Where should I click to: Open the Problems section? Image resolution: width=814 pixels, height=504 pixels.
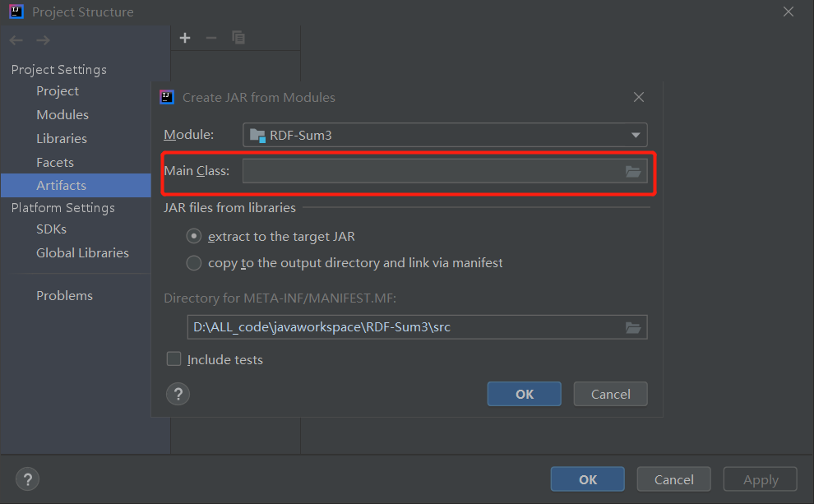coord(64,295)
